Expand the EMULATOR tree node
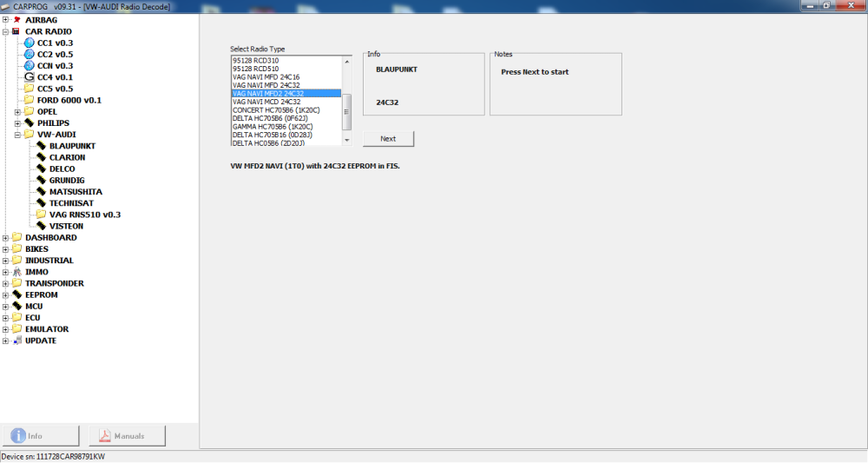Image resolution: width=868 pixels, height=463 pixels. pos(5,329)
